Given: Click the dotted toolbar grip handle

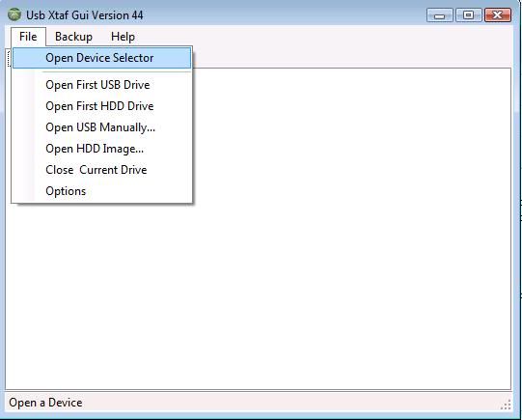Looking at the screenshot, I should pos(9,59).
